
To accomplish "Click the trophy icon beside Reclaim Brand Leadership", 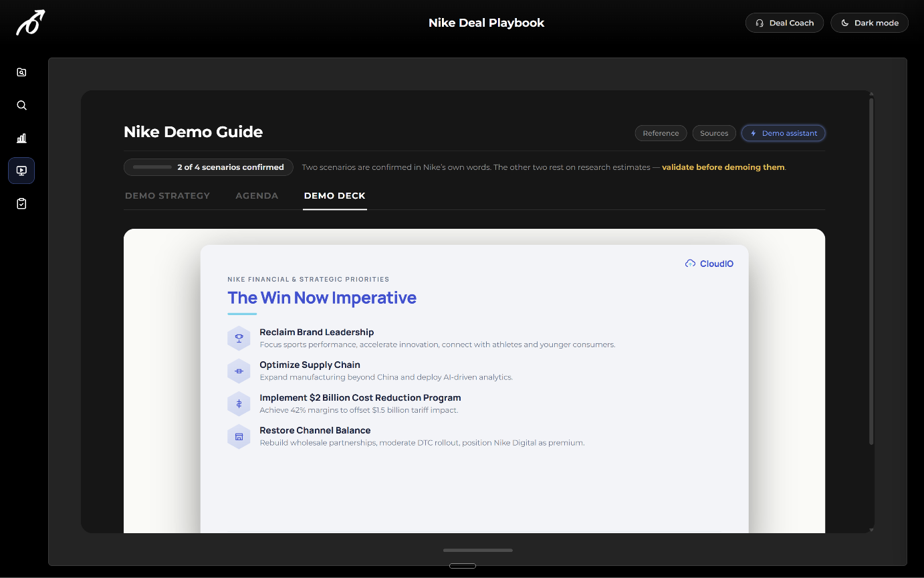I will pos(239,338).
